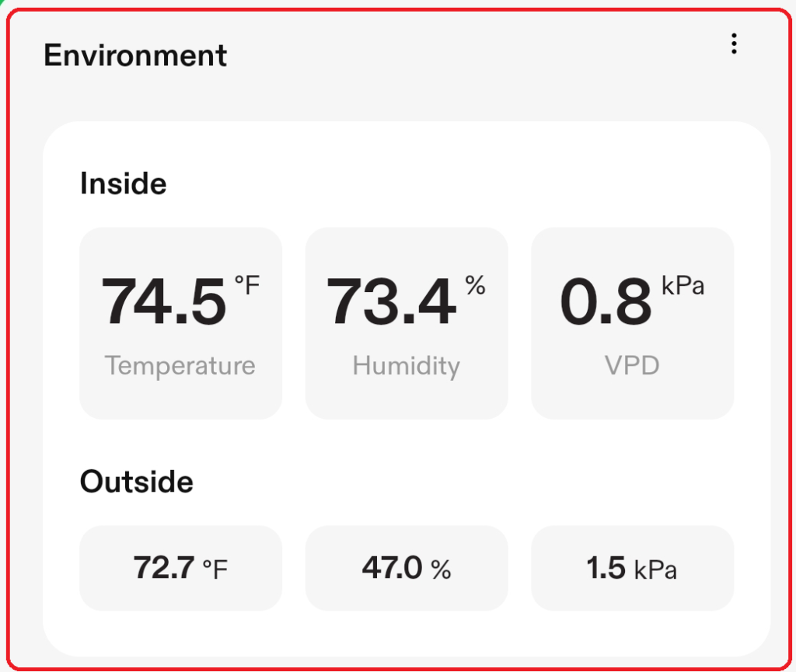Click the % unit beside 73.4
The image size is (796, 672).
pos(475,285)
